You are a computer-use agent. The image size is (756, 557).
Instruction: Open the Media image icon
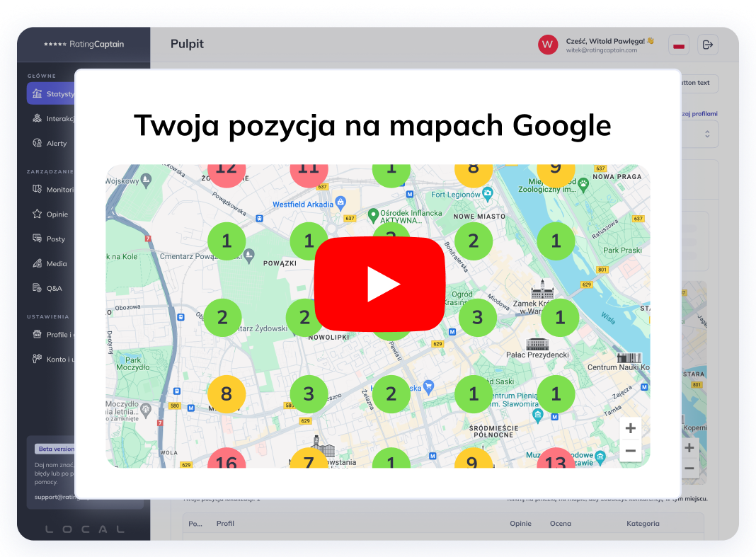click(x=37, y=263)
